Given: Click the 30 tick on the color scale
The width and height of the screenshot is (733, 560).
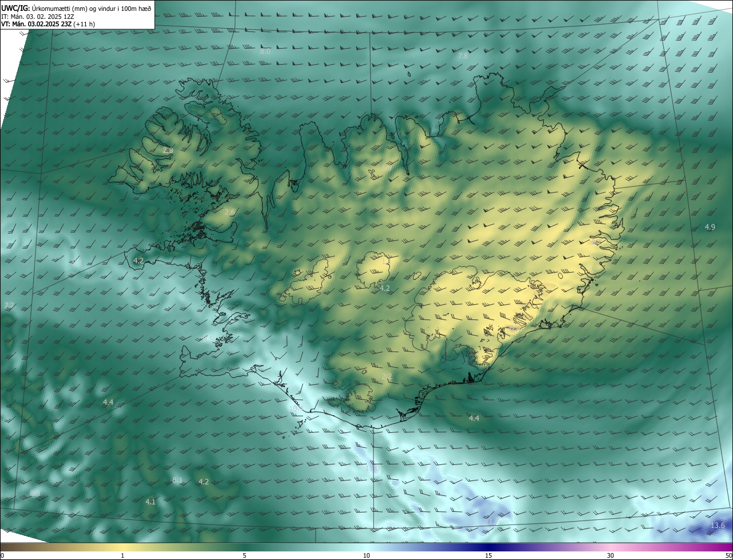Looking at the screenshot, I should coord(610,555).
